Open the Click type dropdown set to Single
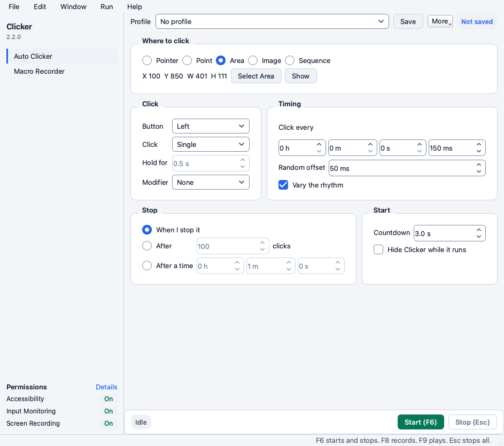 coord(211,144)
